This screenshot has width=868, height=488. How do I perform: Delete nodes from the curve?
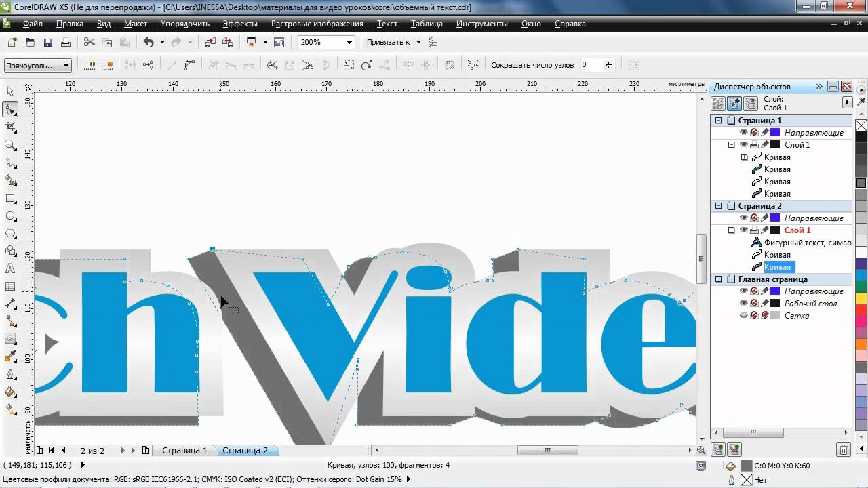107,65
